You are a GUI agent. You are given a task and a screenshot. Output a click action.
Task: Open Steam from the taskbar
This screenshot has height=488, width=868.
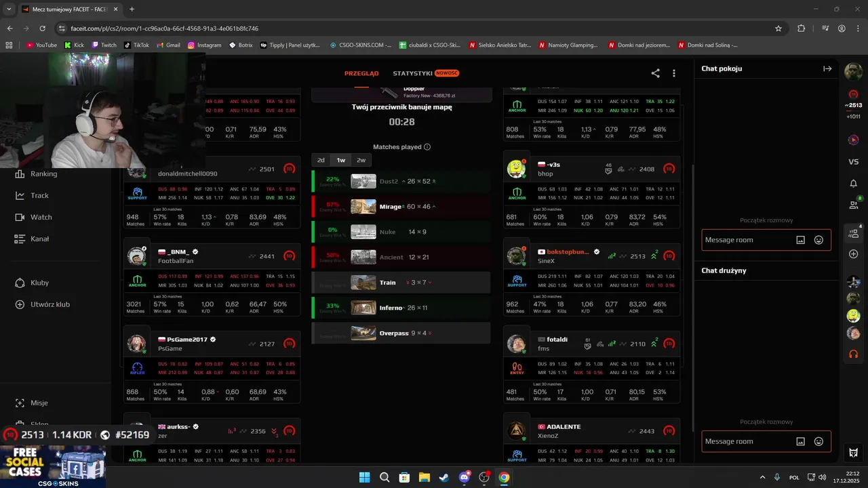tap(443, 477)
